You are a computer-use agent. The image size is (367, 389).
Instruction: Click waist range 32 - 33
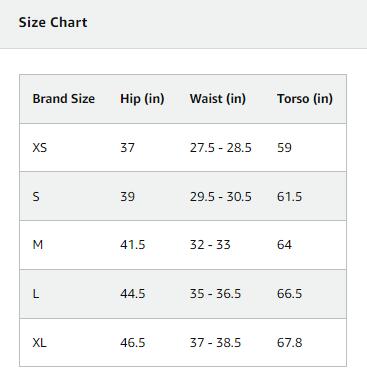[x=210, y=245]
